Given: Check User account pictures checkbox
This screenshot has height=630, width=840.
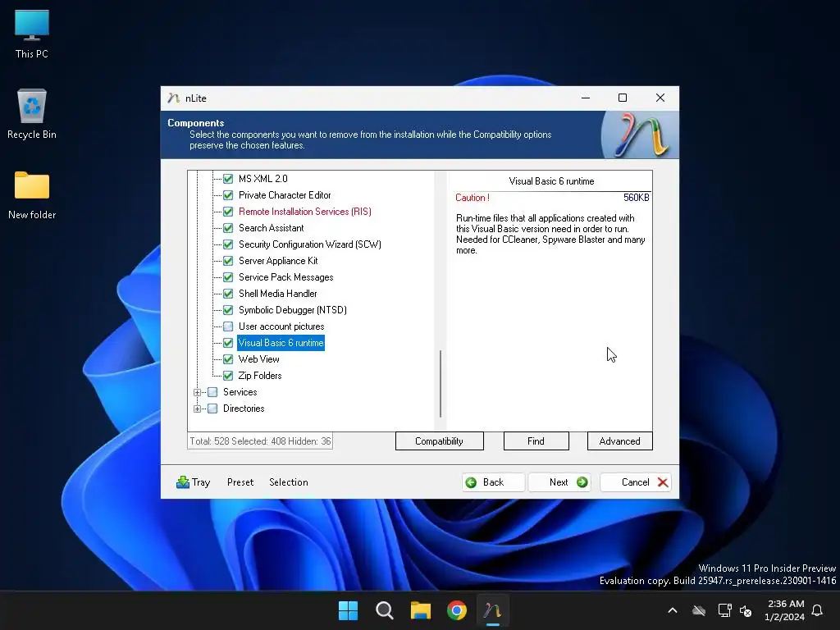Looking at the screenshot, I should tap(228, 326).
